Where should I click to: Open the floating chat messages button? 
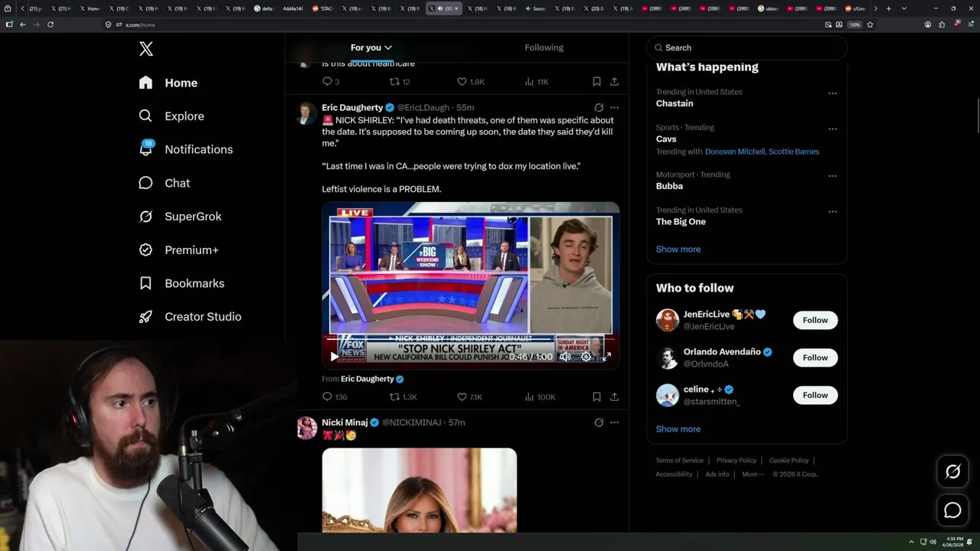point(952,510)
